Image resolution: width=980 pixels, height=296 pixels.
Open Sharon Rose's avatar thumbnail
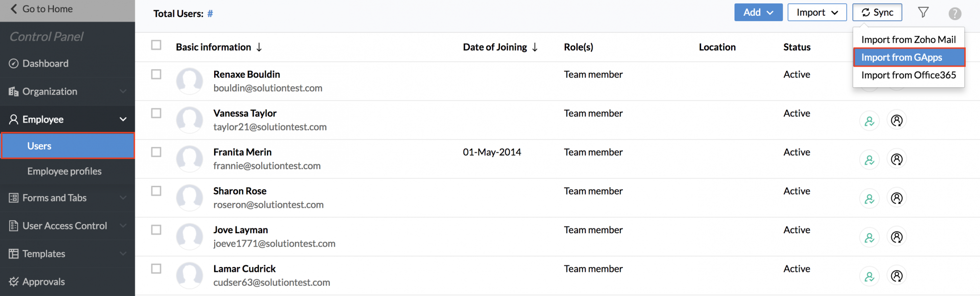[x=190, y=198]
